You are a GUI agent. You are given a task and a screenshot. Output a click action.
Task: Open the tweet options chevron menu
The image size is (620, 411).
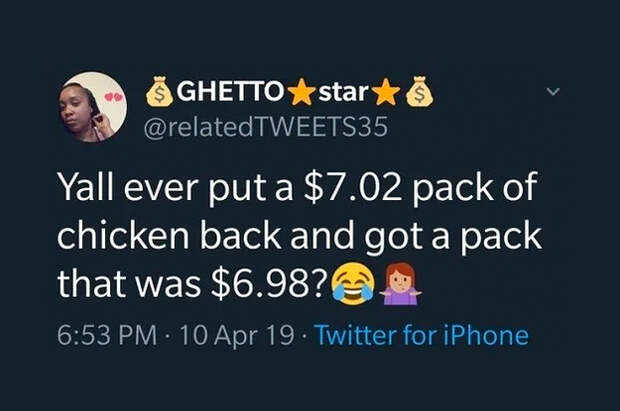coord(553,92)
